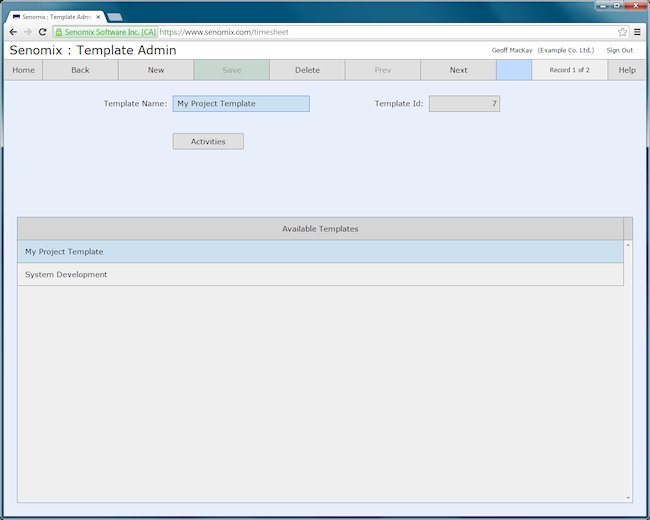
Task: Delete the current template
Action: coord(307,70)
